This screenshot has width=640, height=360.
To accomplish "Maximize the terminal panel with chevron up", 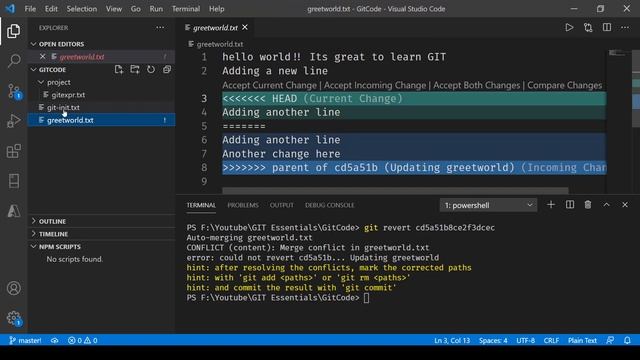I will 607,204.
